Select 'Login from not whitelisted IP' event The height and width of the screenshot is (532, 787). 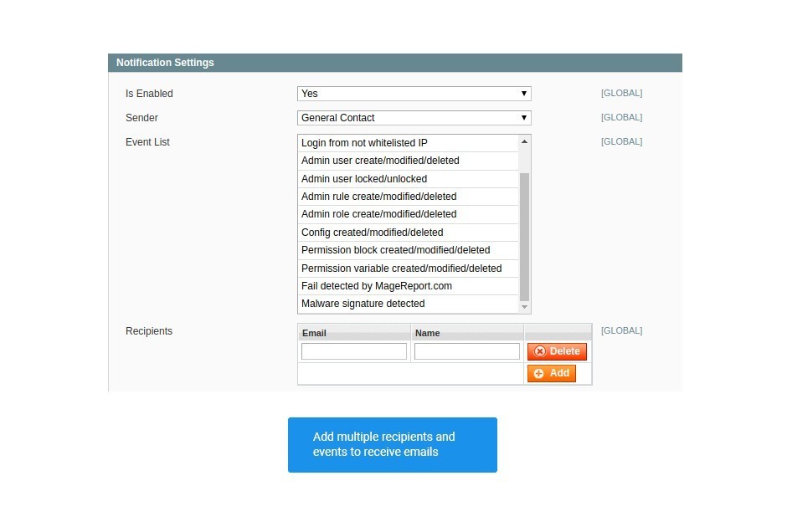tap(408, 143)
